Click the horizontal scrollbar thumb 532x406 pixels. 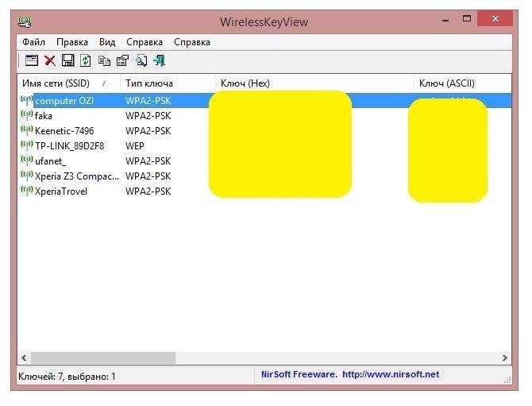(103, 358)
